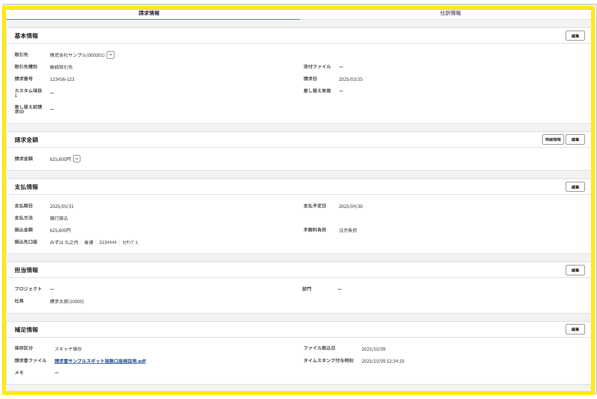This screenshot has height=399, width=597.
Task: Select the 支払期日 date 2025/05/31
Action: tap(62, 206)
